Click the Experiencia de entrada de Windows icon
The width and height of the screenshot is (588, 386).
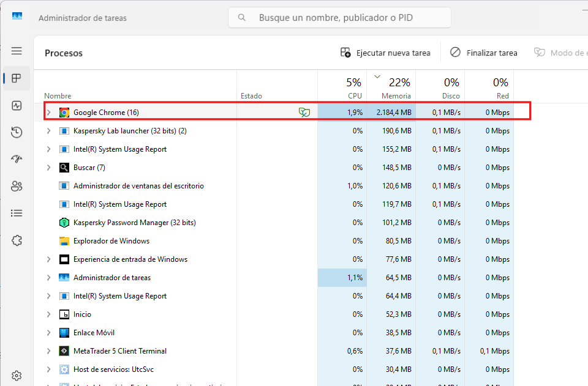pos(64,259)
